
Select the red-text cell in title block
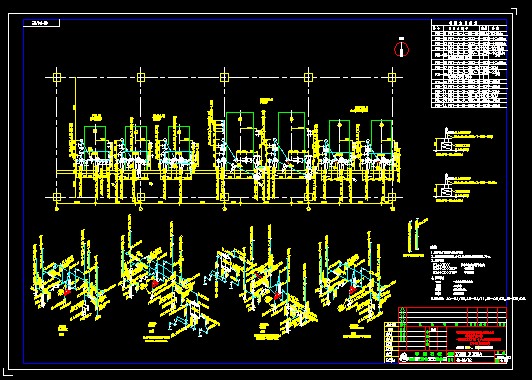click(476, 338)
